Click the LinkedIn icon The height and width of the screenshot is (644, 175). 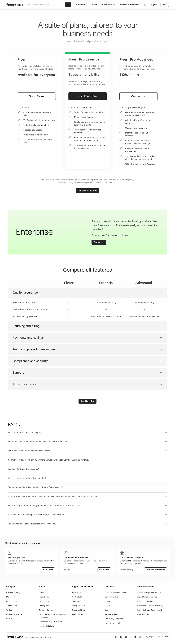click(x=126, y=636)
